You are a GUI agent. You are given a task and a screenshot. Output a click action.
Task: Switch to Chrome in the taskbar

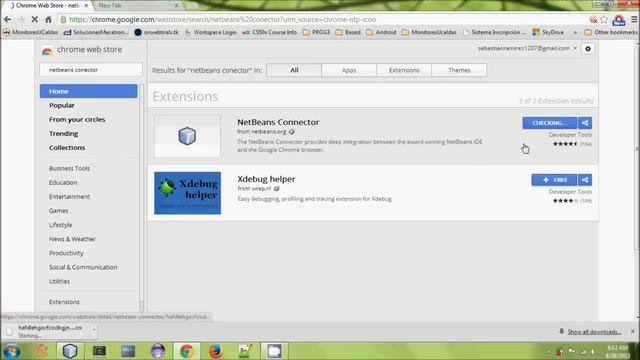187,351
